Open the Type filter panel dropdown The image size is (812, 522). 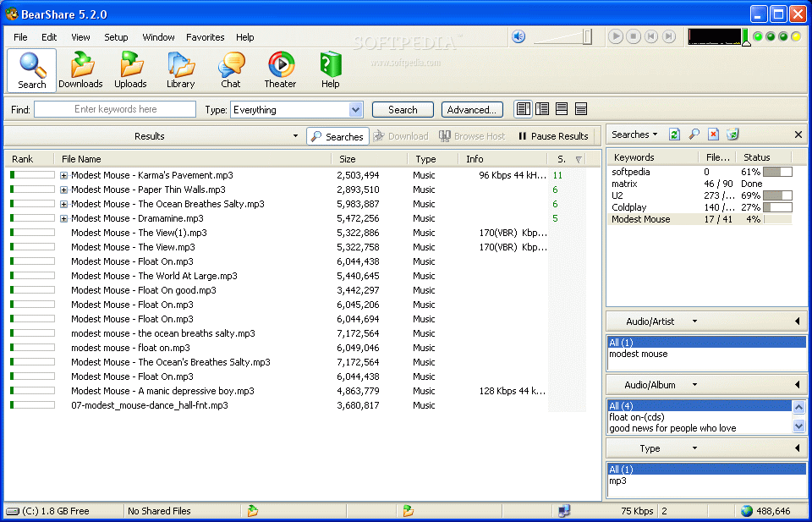(694, 448)
